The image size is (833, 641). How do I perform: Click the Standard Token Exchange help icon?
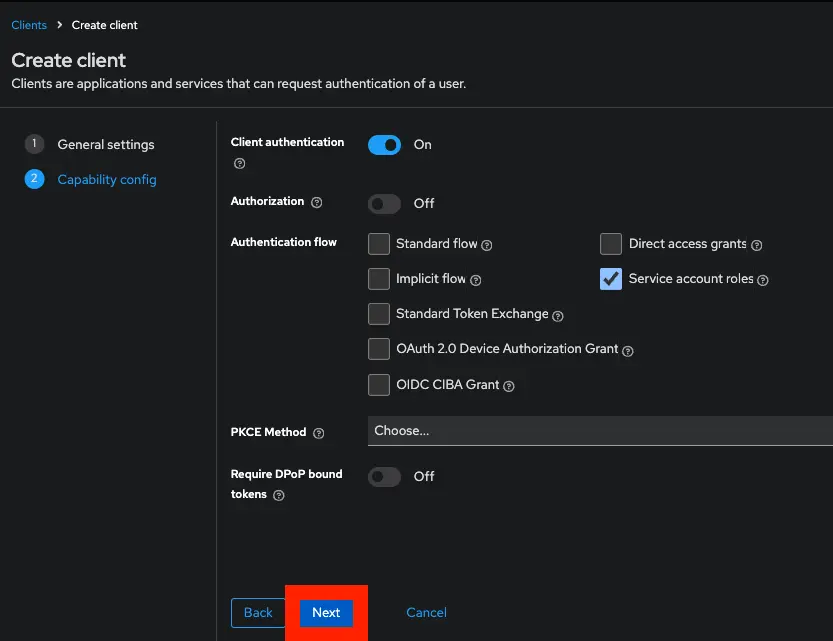[x=556, y=314]
